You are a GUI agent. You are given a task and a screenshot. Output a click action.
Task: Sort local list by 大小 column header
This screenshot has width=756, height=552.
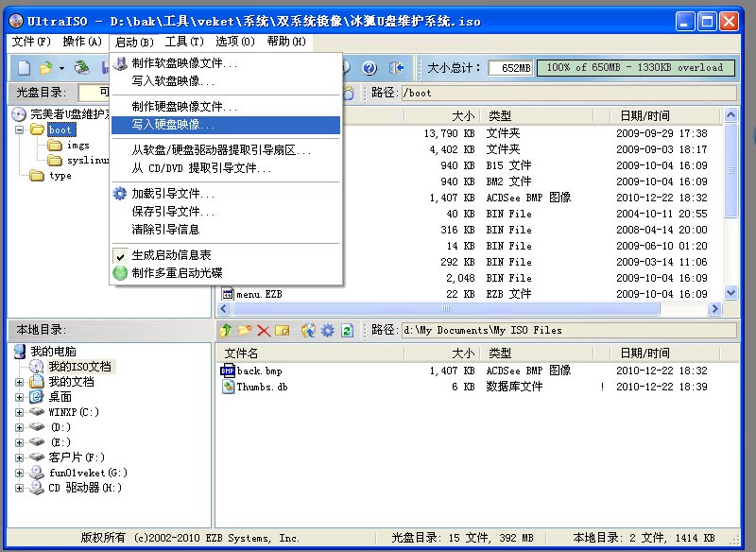(x=442, y=354)
